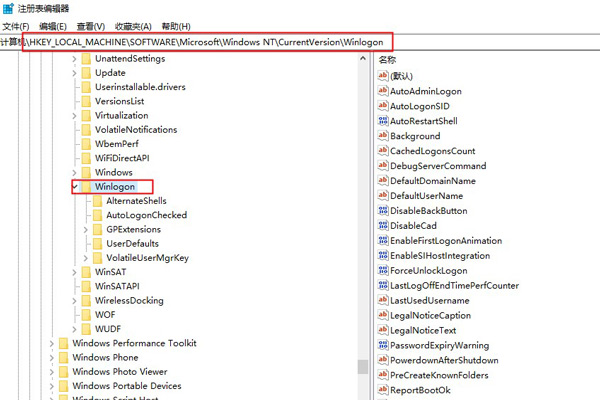Click the registry path address bar

click(x=300, y=42)
